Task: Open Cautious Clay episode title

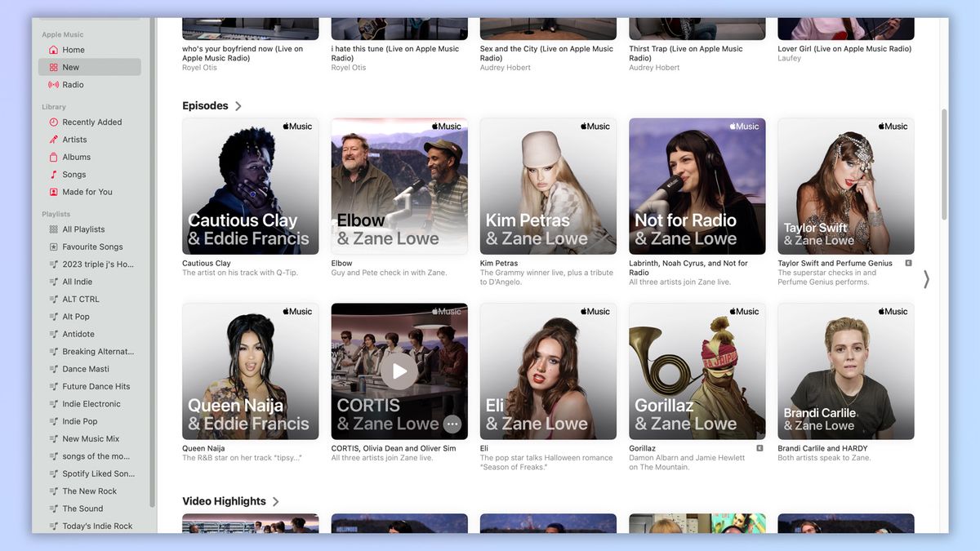Action: [207, 264]
